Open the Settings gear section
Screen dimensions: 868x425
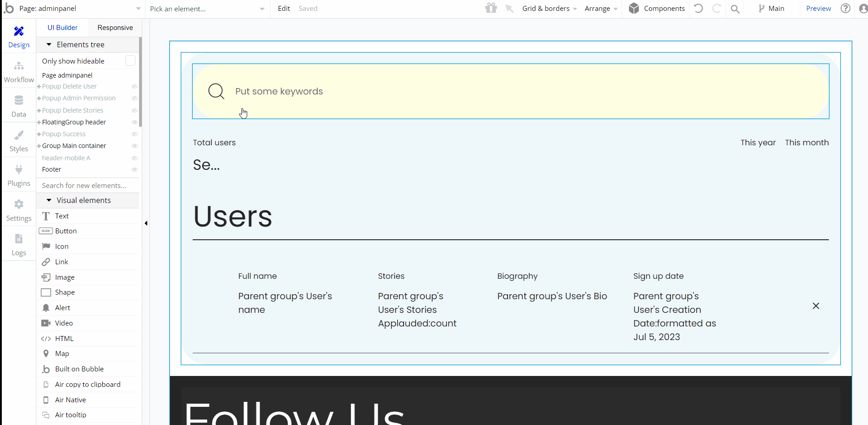pyautogui.click(x=19, y=211)
